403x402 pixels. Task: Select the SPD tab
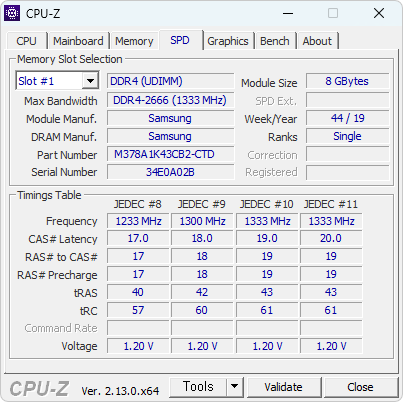[180, 40]
